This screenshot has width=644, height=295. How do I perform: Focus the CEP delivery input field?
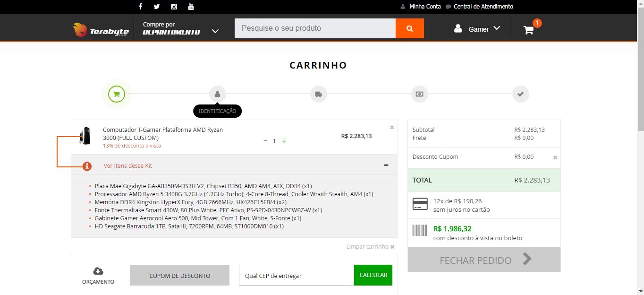[x=297, y=275]
